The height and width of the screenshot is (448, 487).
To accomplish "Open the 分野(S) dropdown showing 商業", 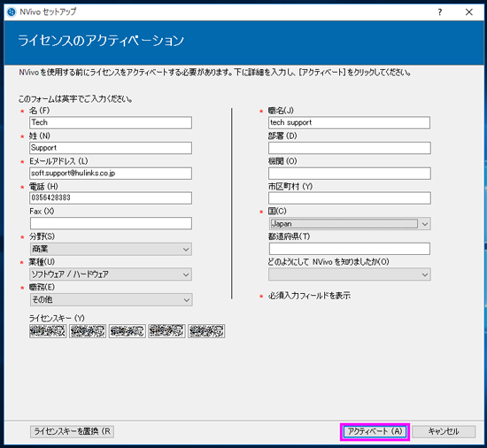I will (x=111, y=250).
